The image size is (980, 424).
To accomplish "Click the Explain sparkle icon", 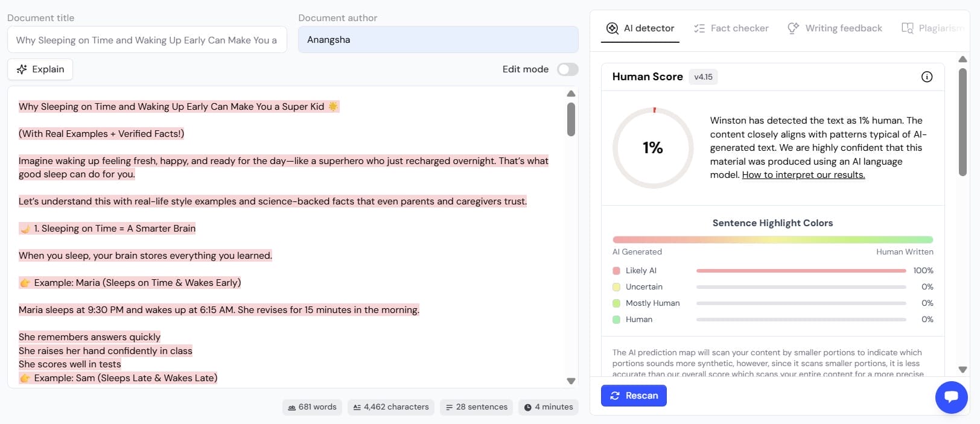I will tap(22, 69).
